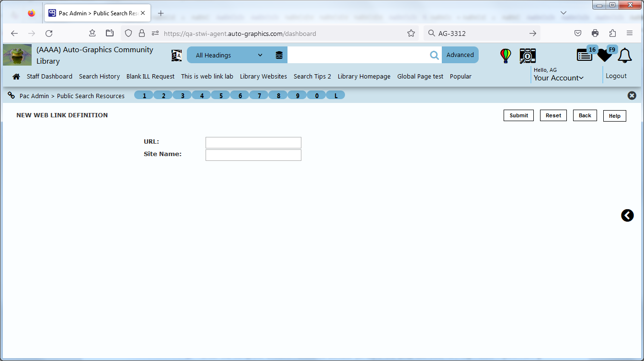Open Search History link
Screen dimensions: 644x361
(99, 77)
